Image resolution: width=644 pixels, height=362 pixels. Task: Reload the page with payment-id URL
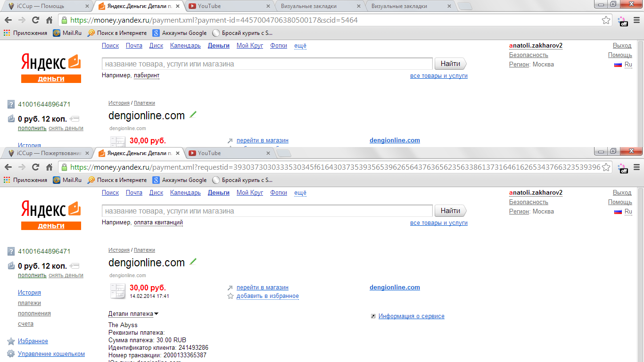(x=35, y=20)
